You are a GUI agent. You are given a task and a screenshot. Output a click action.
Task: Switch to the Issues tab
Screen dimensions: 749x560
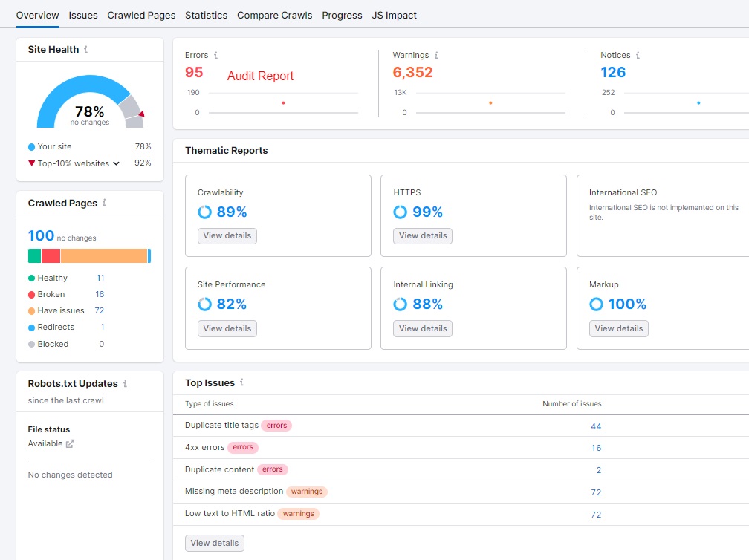[x=82, y=15]
